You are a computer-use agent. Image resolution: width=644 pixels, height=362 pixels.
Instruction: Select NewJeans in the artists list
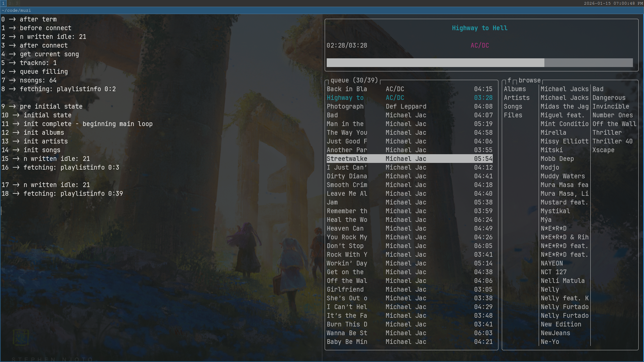click(555, 333)
